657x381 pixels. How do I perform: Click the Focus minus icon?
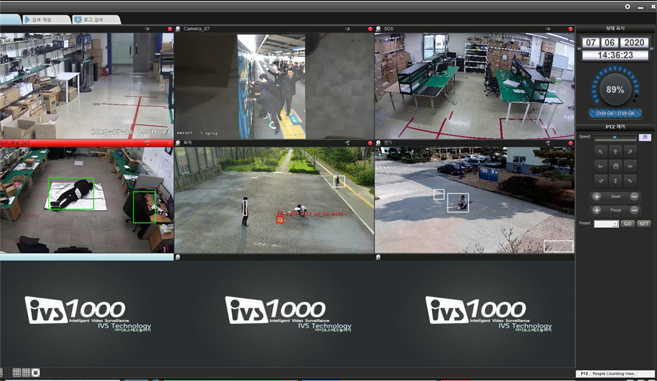(x=634, y=210)
